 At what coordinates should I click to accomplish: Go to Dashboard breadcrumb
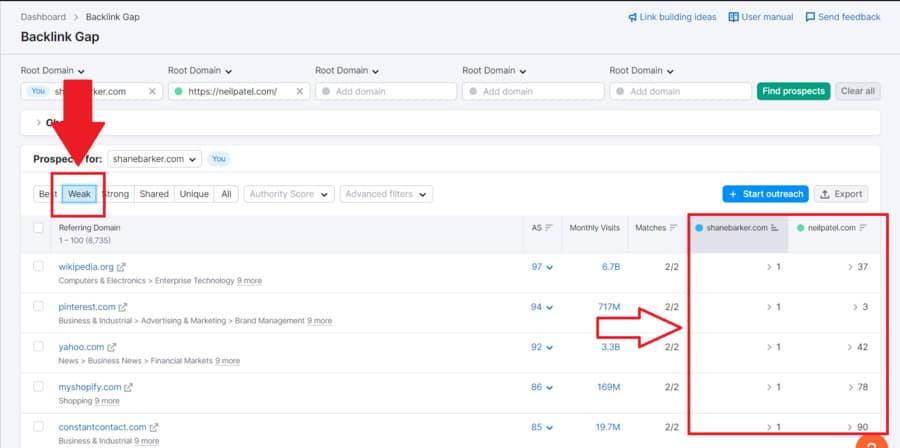coord(43,17)
